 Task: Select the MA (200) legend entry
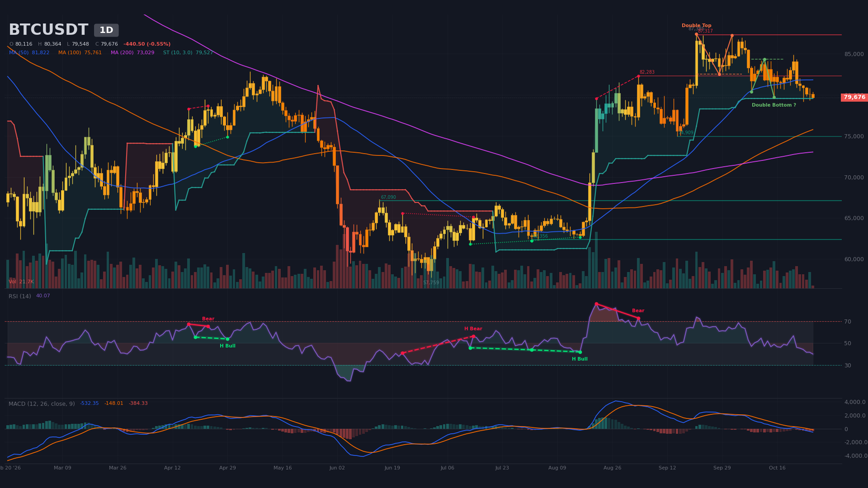click(132, 53)
